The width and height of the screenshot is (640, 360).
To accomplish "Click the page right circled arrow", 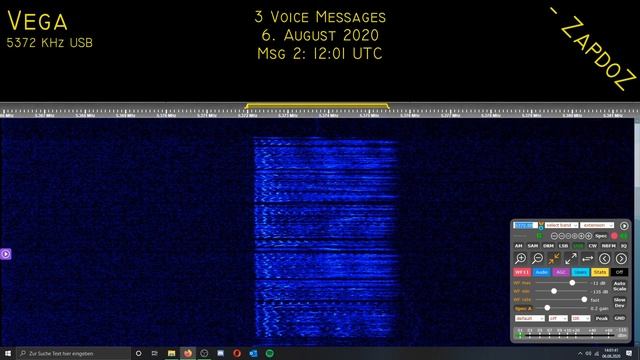I will [621, 258].
